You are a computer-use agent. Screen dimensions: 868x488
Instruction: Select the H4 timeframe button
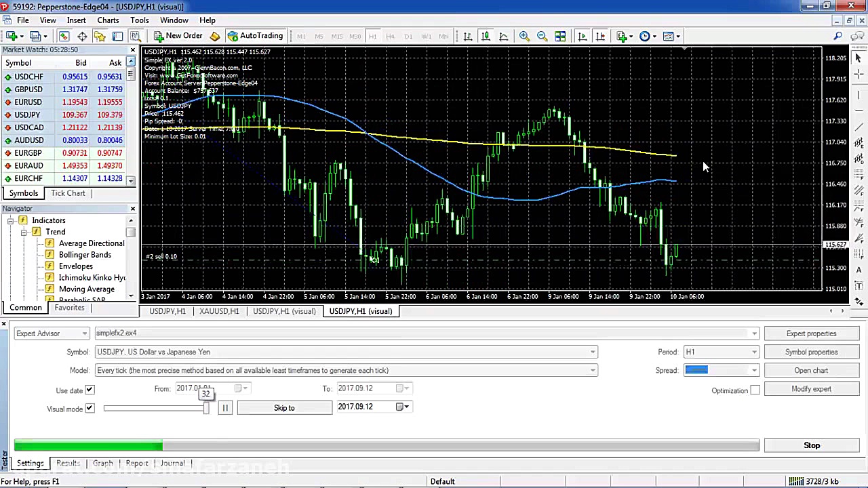coord(391,36)
